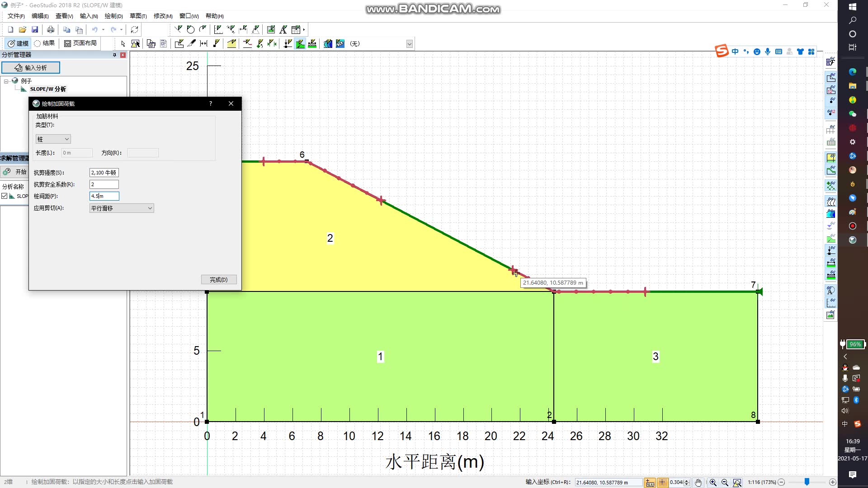Click the zoom to fit page icon
Screen dimensions: 868x488
point(737,483)
